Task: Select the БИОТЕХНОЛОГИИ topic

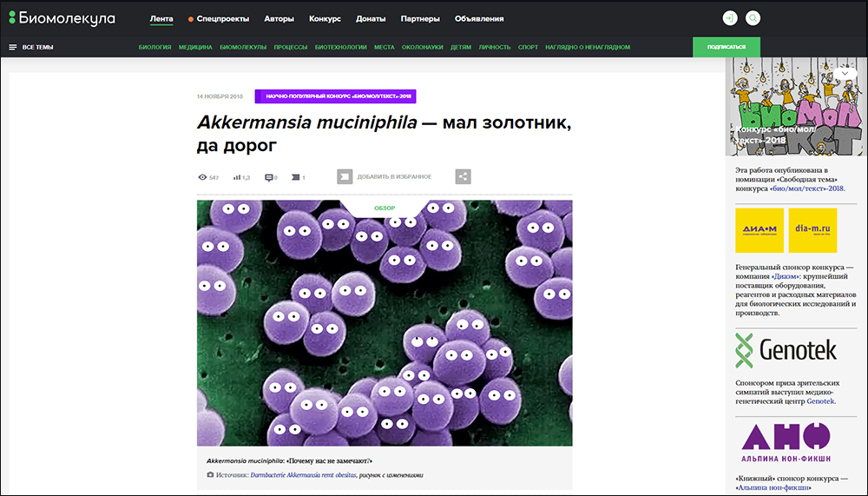Action: [x=341, y=47]
